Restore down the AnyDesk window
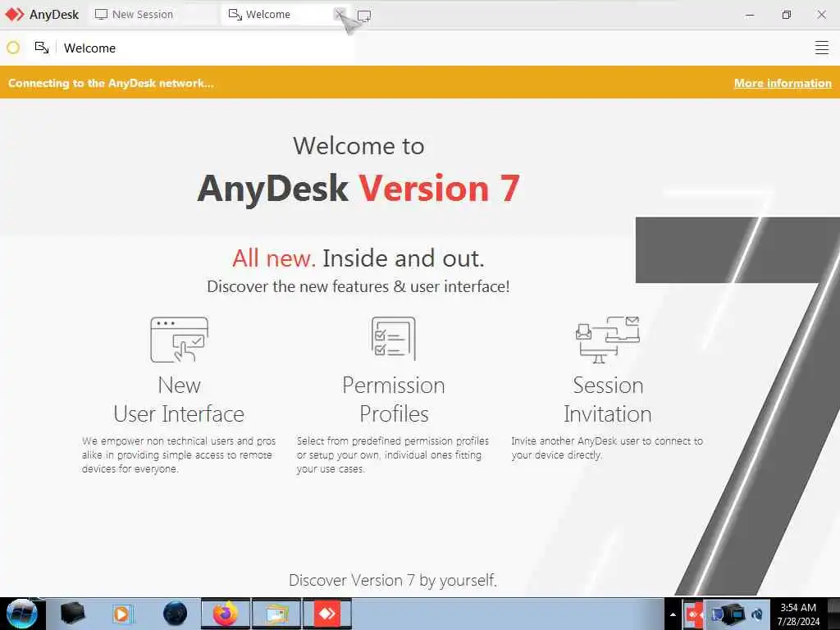Image resolution: width=840 pixels, height=630 pixels. coord(786,15)
